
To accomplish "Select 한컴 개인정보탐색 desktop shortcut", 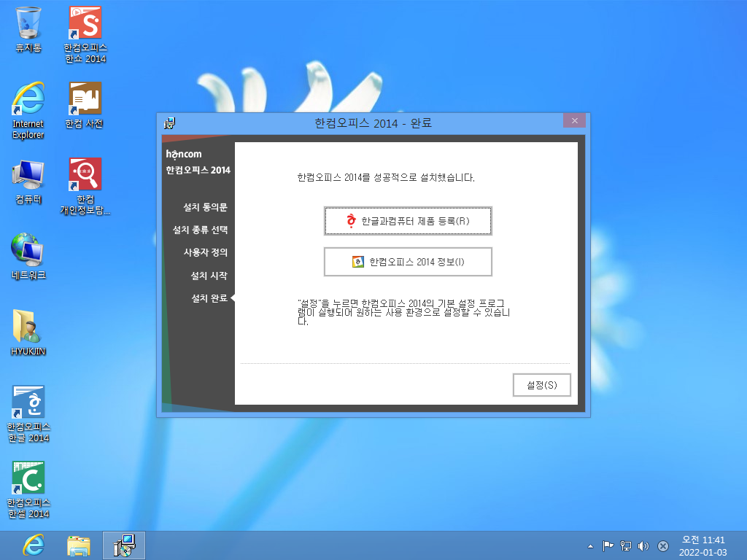I will point(85,187).
